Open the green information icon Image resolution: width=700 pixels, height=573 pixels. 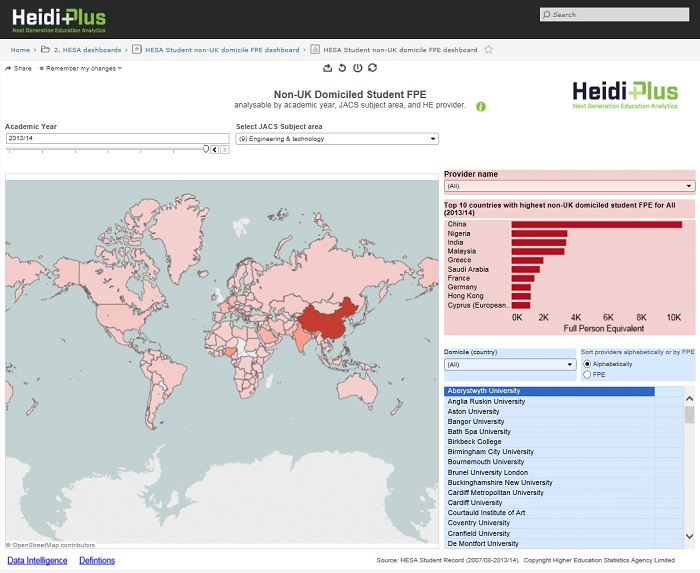(x=481, y=107)
